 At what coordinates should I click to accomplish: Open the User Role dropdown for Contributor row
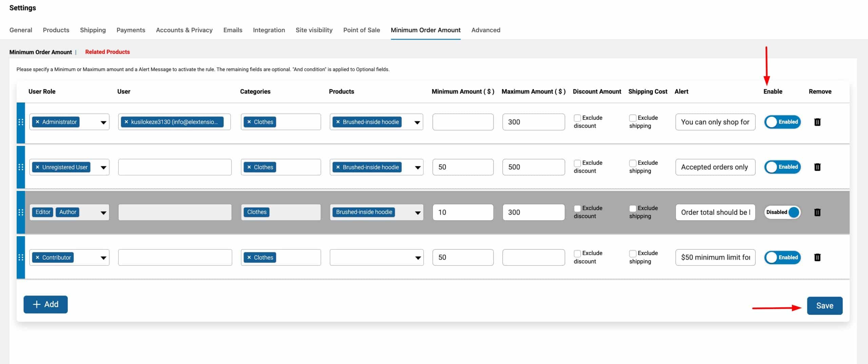[103, 257]
